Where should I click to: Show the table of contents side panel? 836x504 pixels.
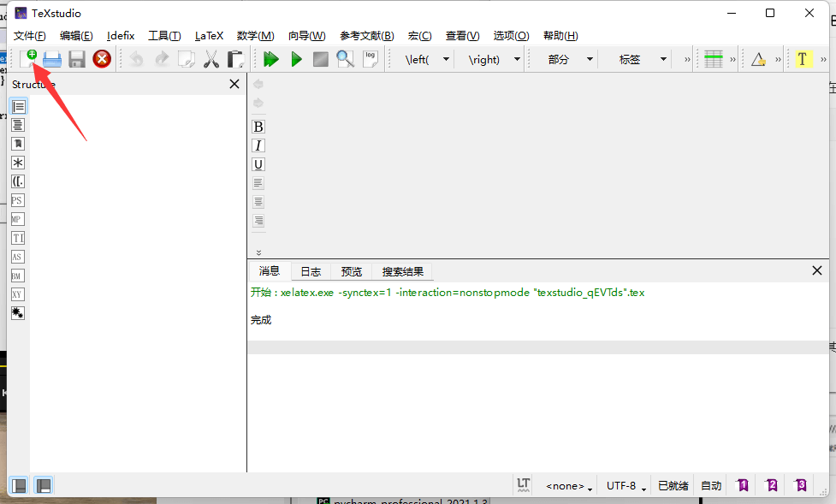tap(18, 125)
